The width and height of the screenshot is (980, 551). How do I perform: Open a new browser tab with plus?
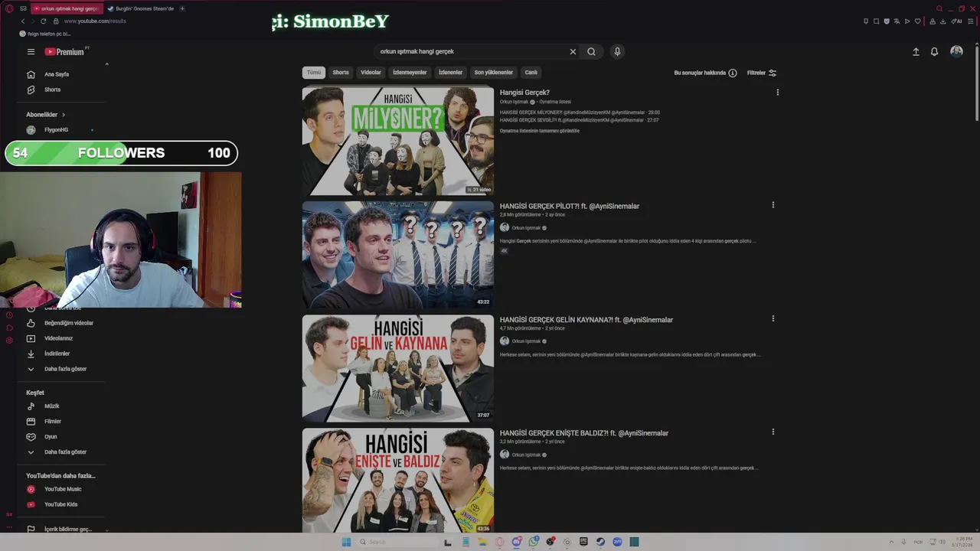(182, 8)
